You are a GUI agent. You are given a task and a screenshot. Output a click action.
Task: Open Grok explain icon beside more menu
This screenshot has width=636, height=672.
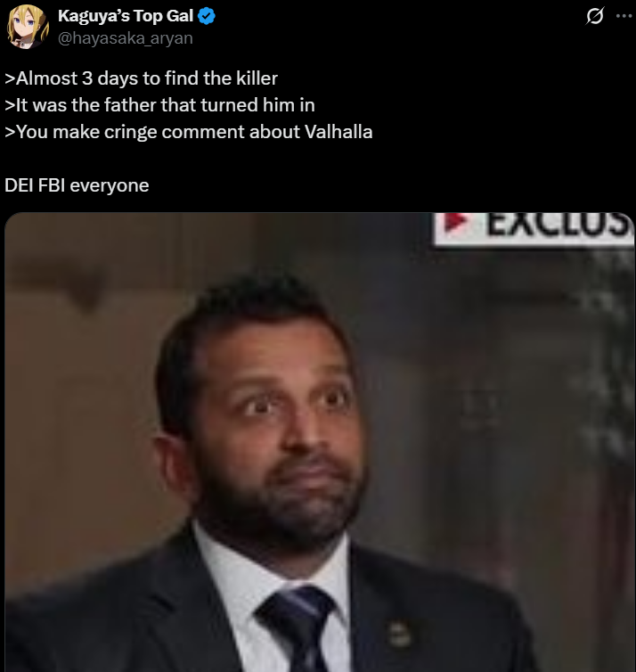point(595,16)
